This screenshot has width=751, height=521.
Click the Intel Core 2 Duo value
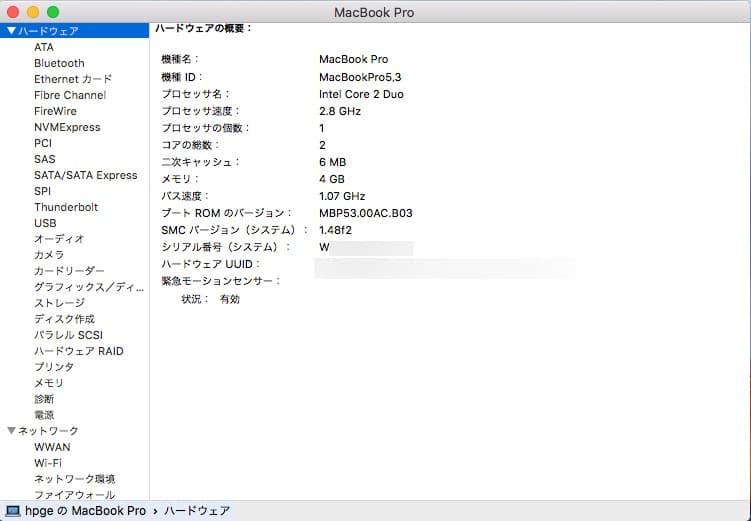(361, 94)
